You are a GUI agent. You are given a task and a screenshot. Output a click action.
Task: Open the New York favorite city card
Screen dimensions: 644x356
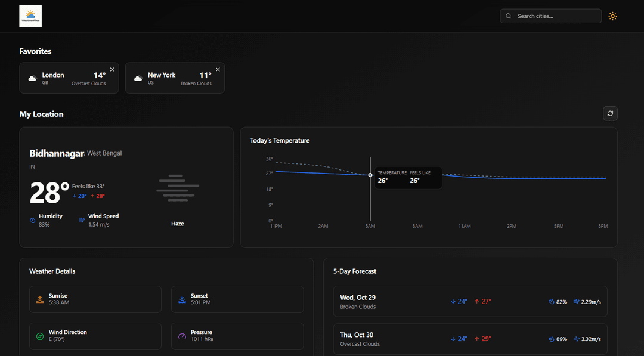pyautogui.click(x=172, y=79)
